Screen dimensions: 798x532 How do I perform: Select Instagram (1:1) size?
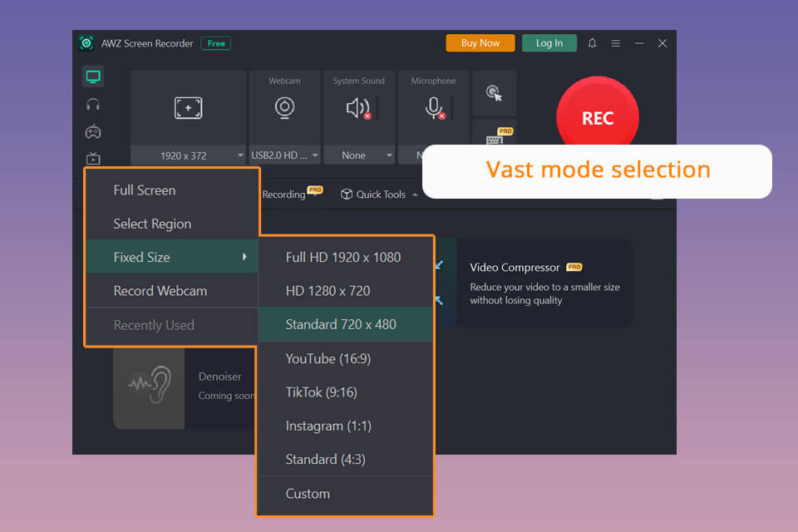point(345,426)
